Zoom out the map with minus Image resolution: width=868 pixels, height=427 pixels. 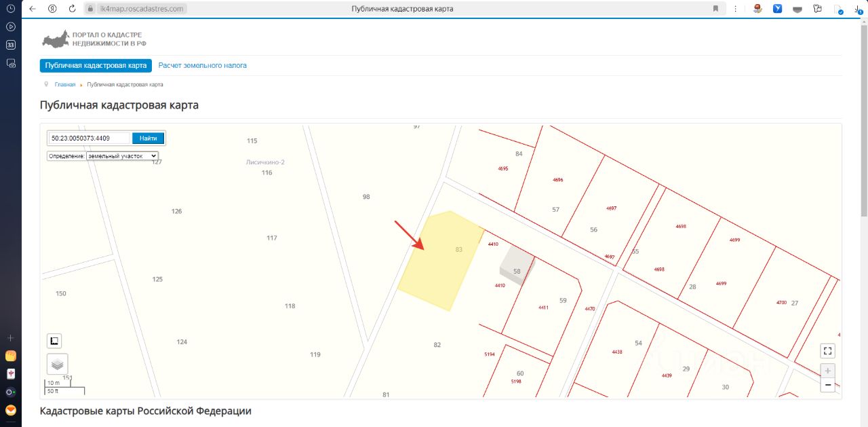coord(827,385)
